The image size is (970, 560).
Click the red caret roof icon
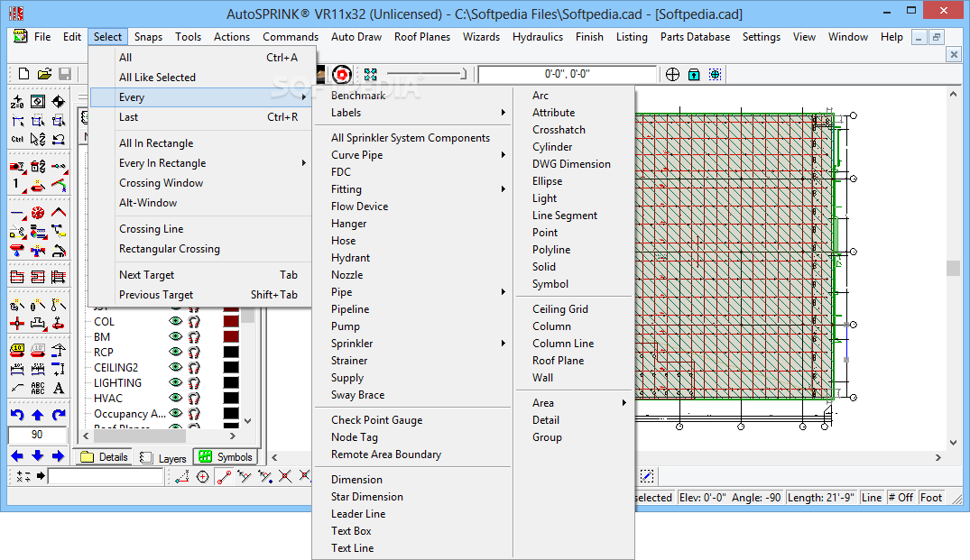[x=58, y=213]
